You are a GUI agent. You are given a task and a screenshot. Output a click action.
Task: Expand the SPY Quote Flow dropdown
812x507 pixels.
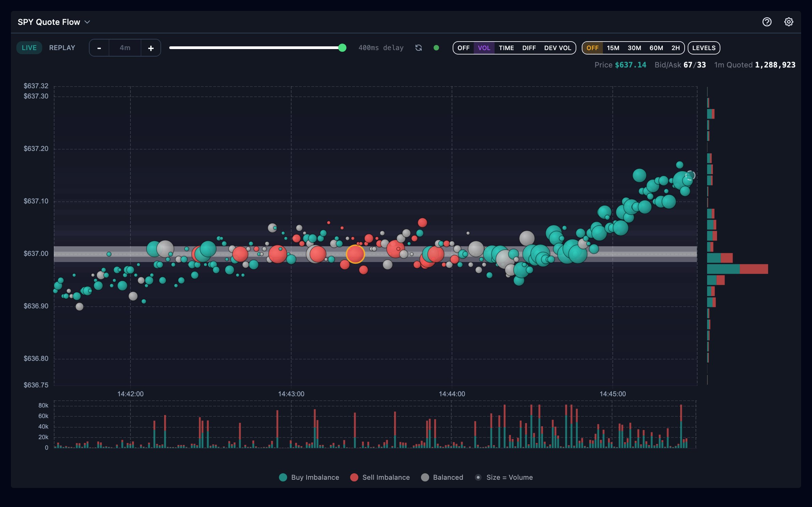[54, 22]
